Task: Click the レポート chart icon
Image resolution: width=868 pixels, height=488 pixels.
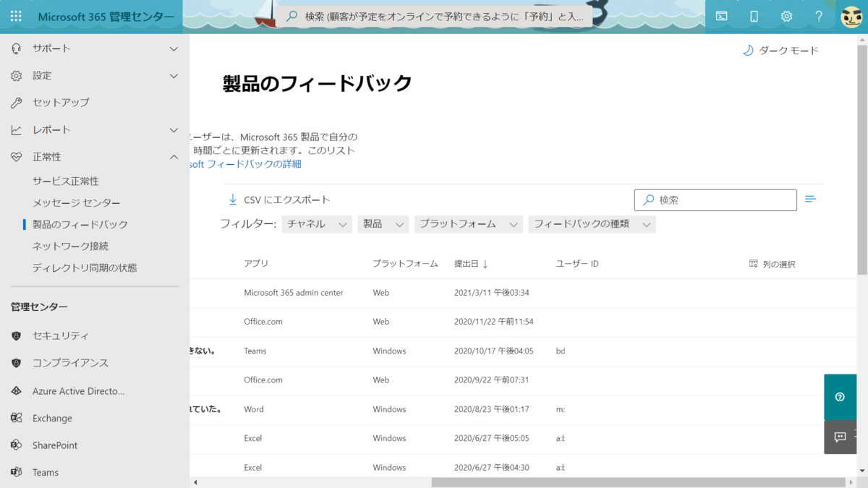Action: [16, 130]
